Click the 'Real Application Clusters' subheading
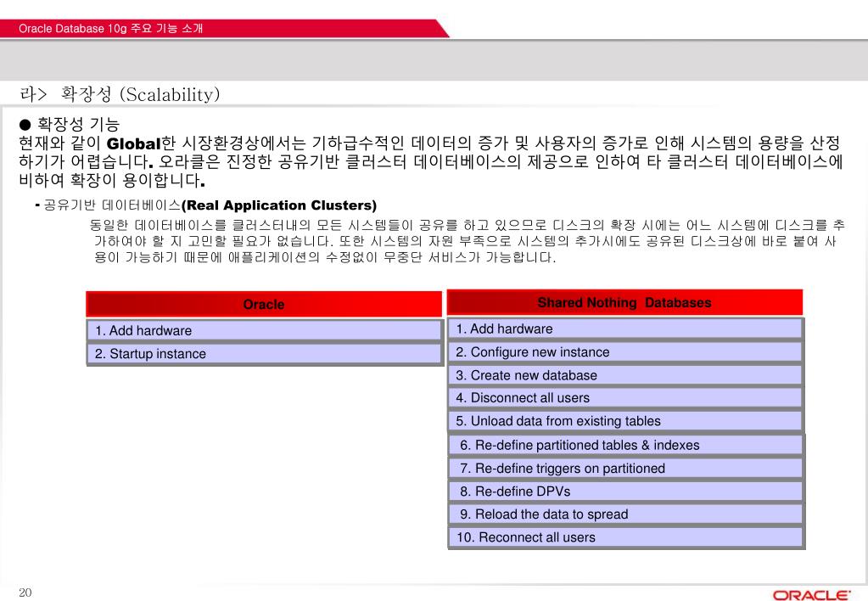The image size is (868, 601). coord(279,205)
